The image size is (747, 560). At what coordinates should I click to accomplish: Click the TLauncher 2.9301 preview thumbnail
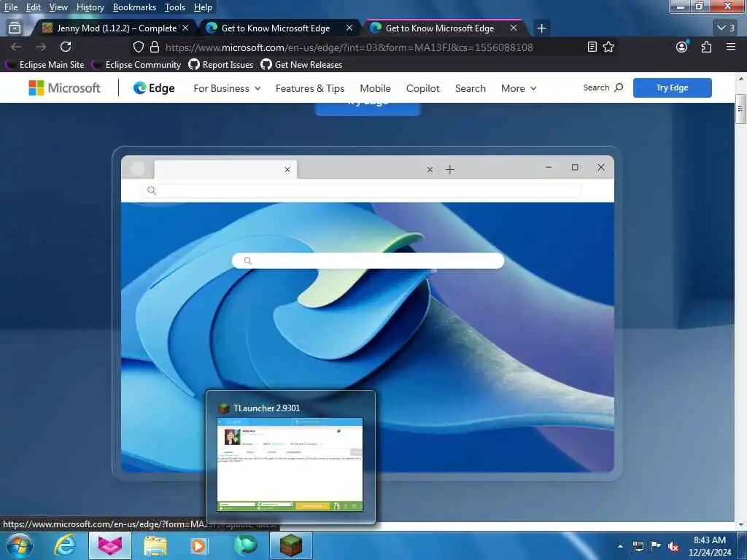290,464
